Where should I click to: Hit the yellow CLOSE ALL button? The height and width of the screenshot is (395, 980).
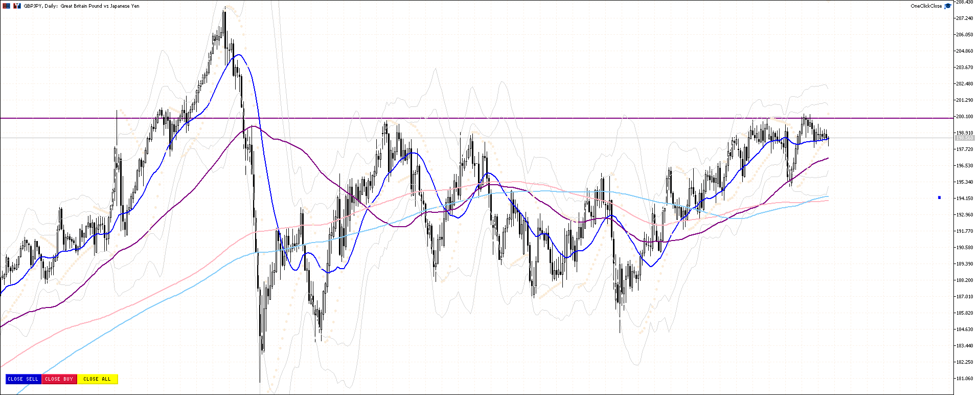pos(97,379)
